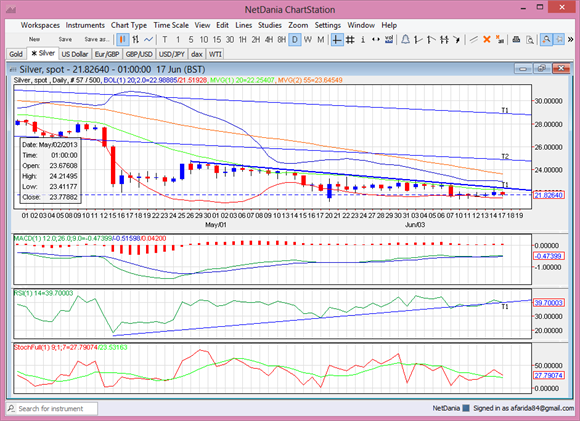This screenshot has height=421, width=580.
Task: Select the Weekly (W) time scale
Action: coord(308,39)
